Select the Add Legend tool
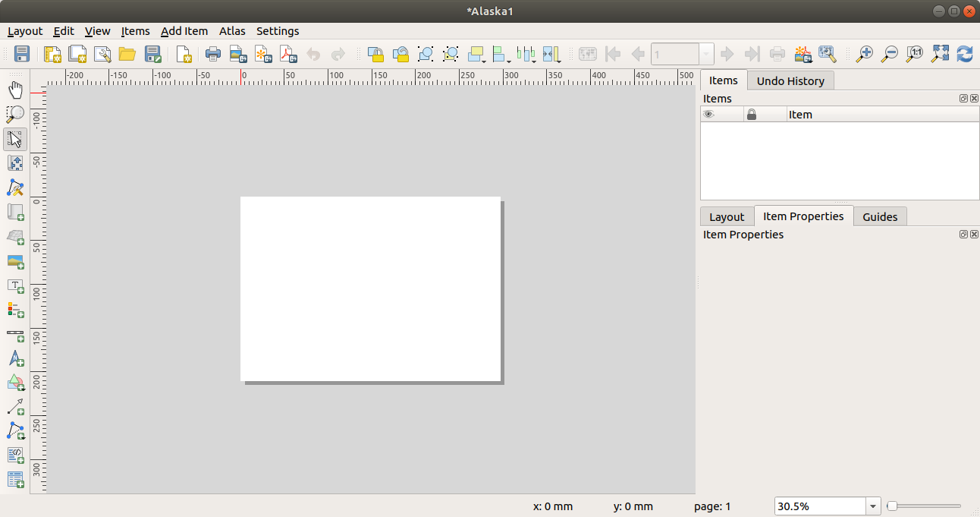Viewport: 980px width, 517px height. tap(15, 310)
